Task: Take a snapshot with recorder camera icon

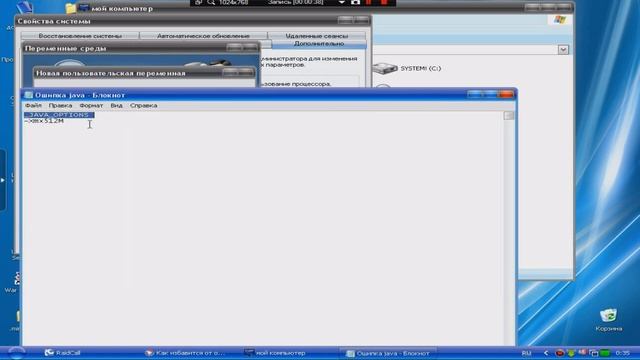Action: 356,2
